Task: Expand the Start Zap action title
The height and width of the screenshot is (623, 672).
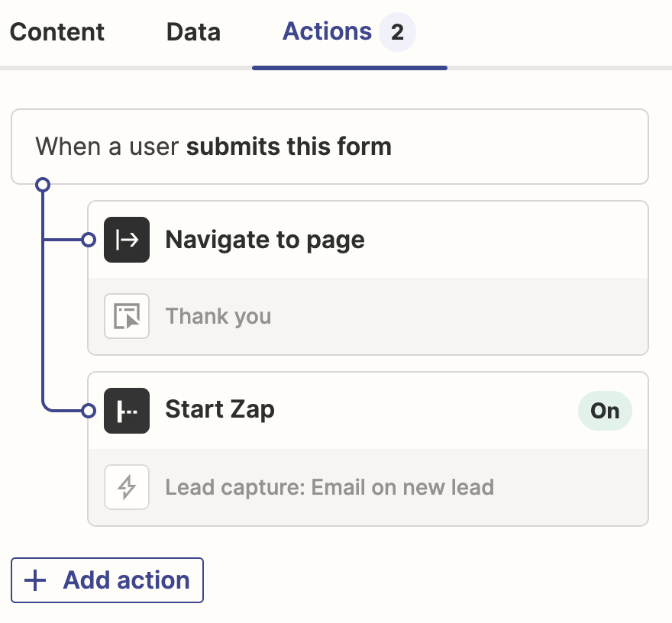Action: click(x=220, y=410)
